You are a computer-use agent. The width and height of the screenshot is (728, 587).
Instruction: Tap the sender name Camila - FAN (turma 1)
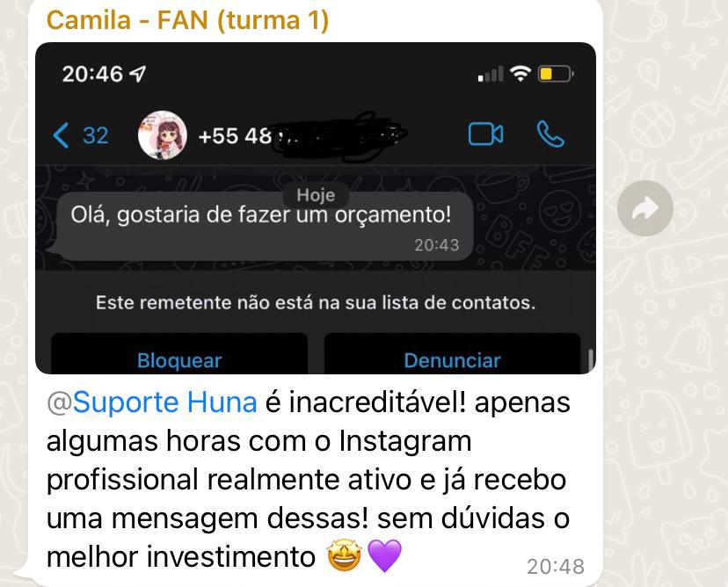(187, 21)
